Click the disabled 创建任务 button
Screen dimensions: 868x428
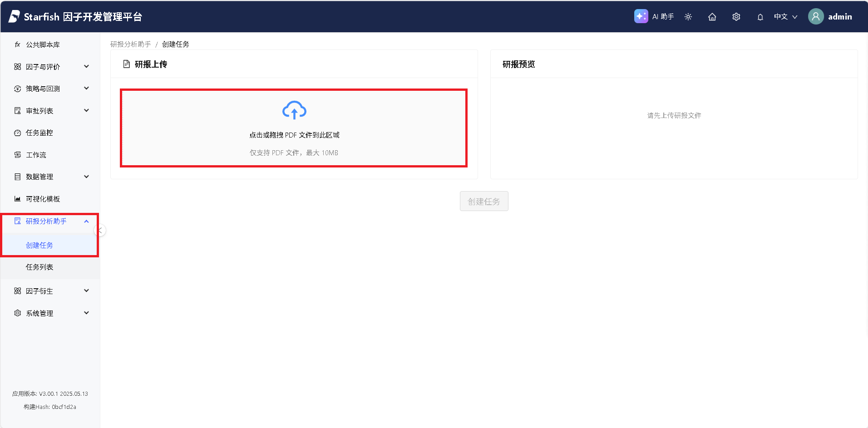[484, 201]
